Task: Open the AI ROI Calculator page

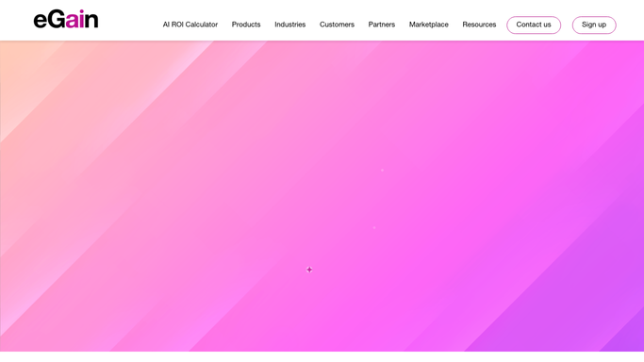Action: coord(190,25)
